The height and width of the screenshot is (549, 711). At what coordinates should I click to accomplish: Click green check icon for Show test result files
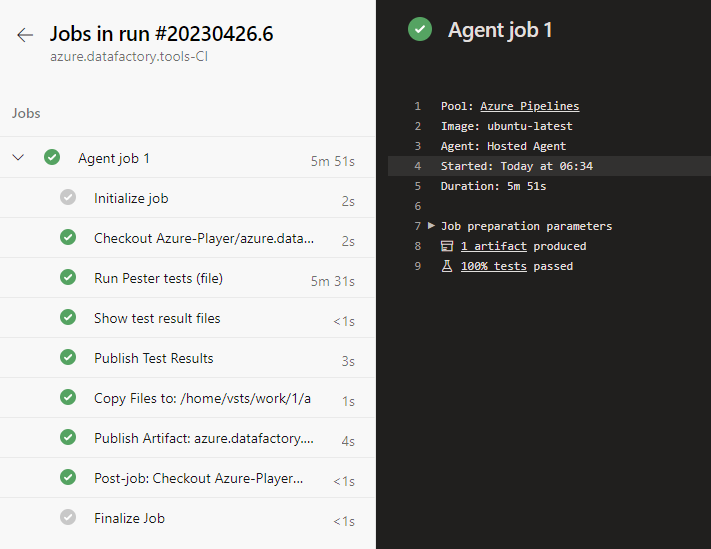click(x=68, y=317)
